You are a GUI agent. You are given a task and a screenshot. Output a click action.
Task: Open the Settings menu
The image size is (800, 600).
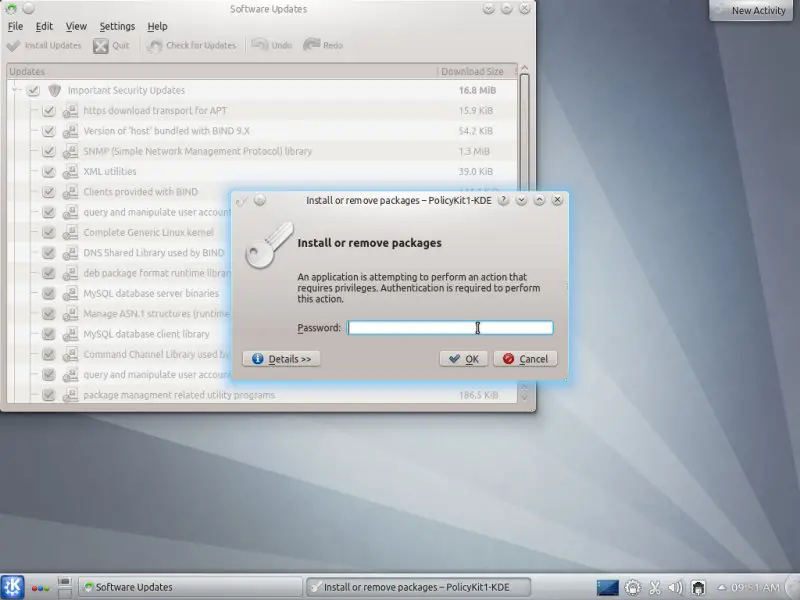pyautogui.click(x=117, y=26)
